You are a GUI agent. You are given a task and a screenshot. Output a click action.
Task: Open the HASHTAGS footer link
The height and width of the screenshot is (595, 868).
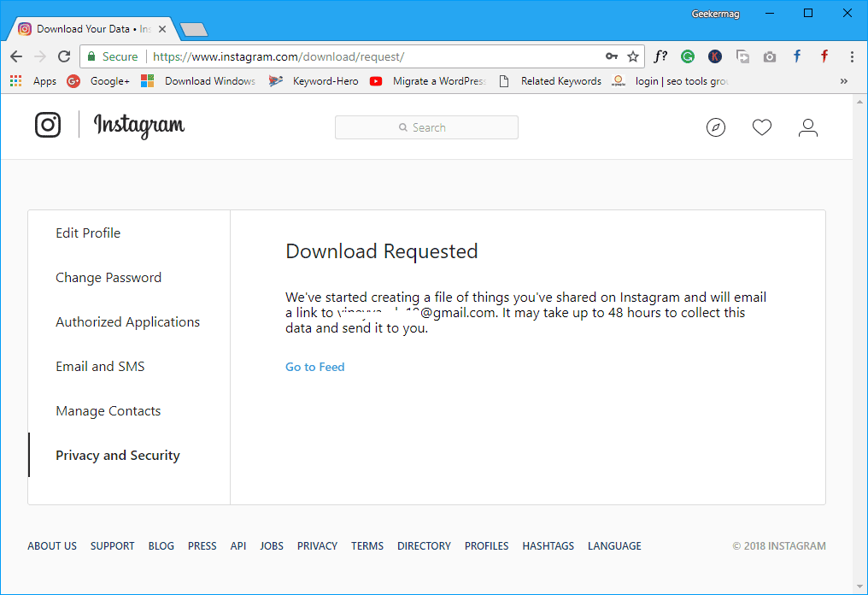[548, 545]
